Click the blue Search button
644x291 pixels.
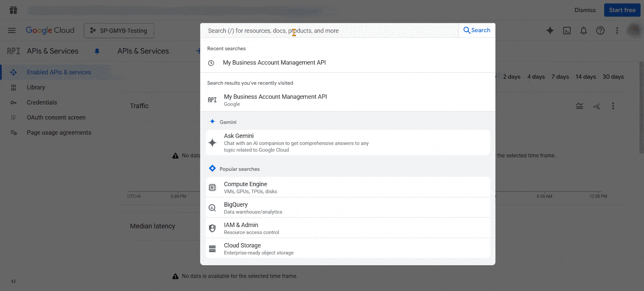[x=477, y=30]
